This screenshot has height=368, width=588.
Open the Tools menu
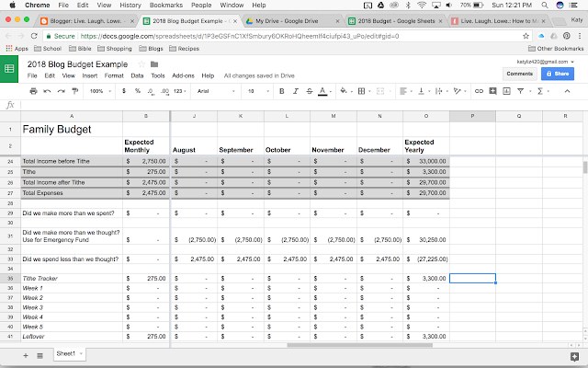tap(158, 75)
